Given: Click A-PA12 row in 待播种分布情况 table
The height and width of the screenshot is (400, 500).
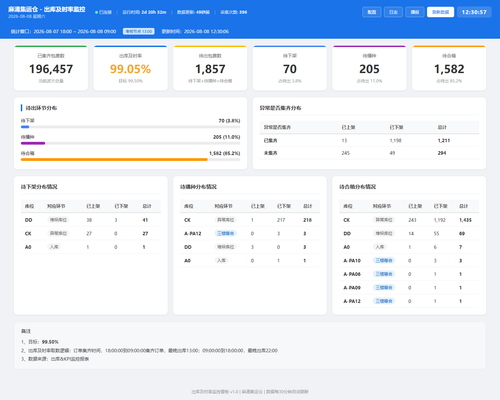Looking at the screenshot, I should [250, 233].
